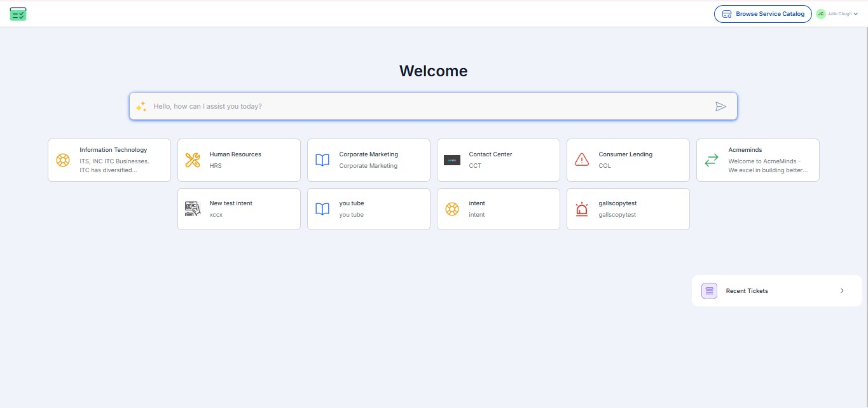Click the lifebuoy icon on Information Technology card
868x408 pixels.
pyautogui.click(x=63, y=160)
